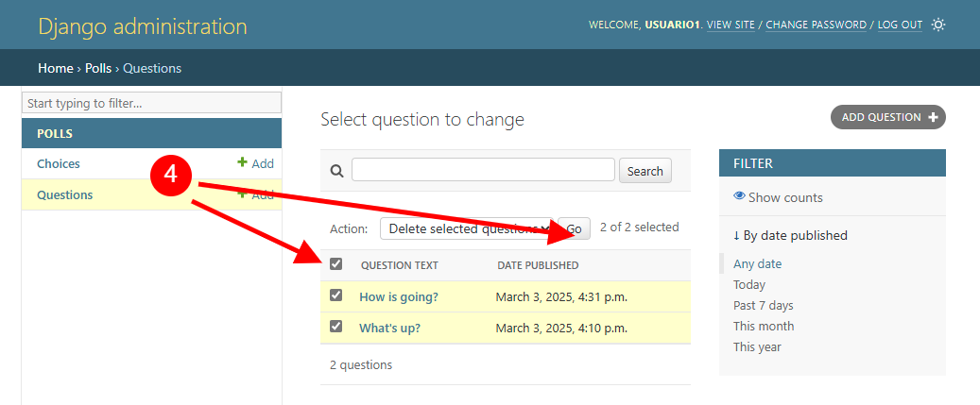Screen dimensions: 980x405
Task: Click the Log Out link
Action: pyautogui.click(x=900, y=25)
